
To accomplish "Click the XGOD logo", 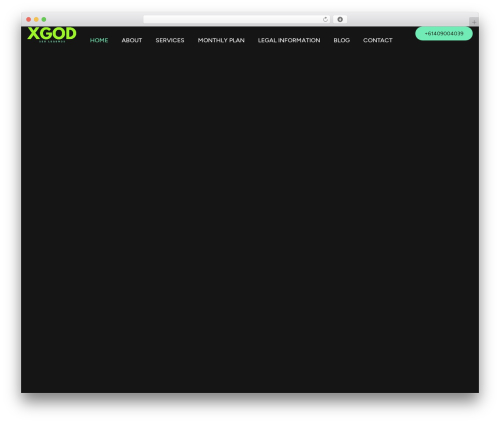I will [x=52, y=35].
